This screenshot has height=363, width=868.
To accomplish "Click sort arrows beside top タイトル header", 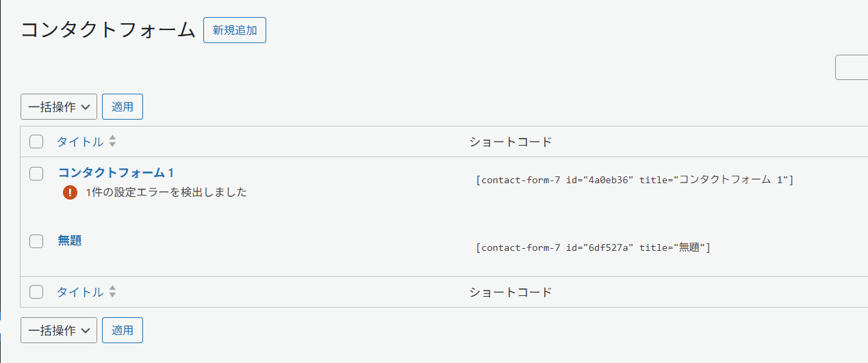I will point(112,142).
